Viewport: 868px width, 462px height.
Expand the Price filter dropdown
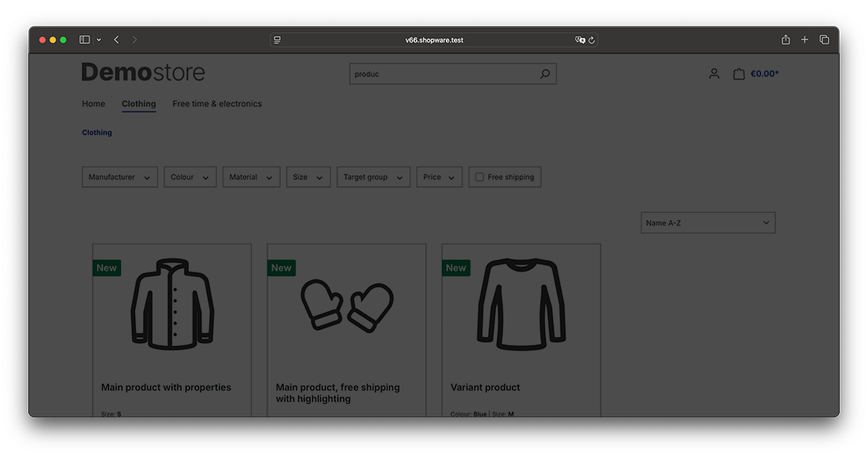[439, 178]
